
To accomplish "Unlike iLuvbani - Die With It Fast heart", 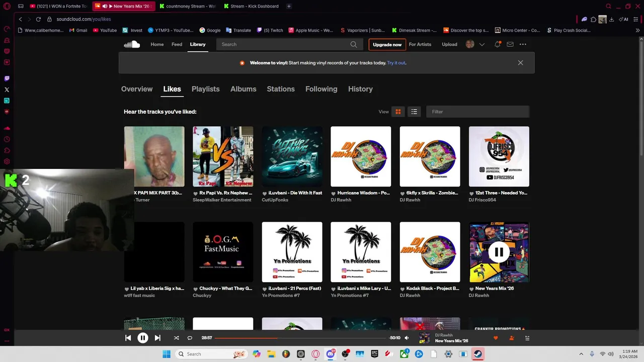I will (265, 193).
